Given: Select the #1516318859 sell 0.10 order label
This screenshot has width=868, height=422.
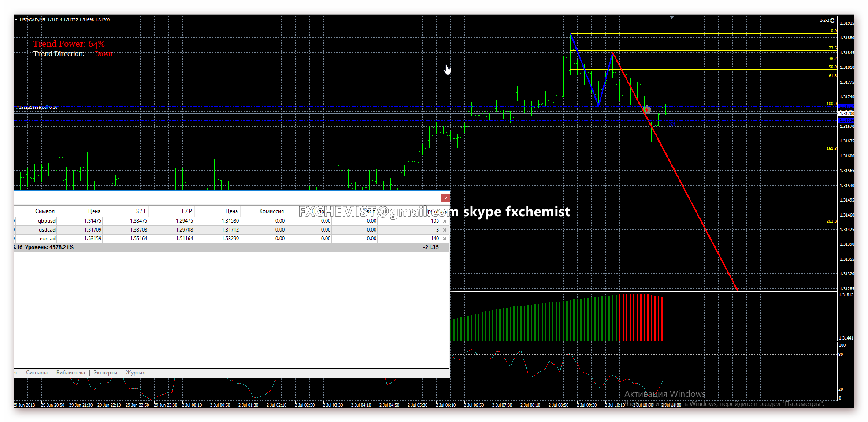Looking at the screenshot, I should click(x=37, y=108).
